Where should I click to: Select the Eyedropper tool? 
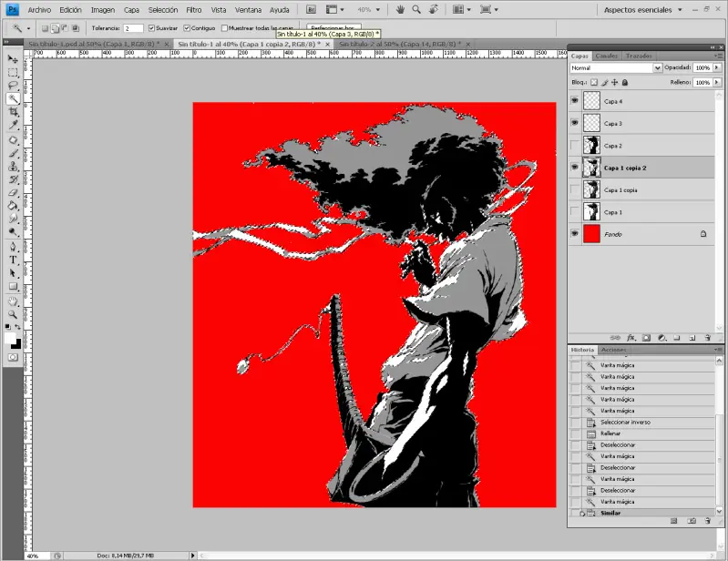(x=13, y=125)
